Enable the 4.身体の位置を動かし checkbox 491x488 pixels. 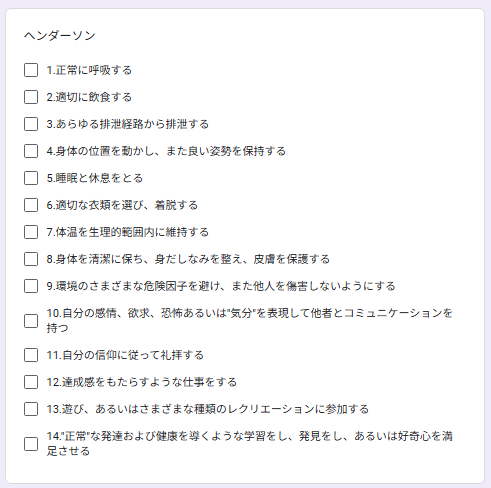[x=31, y=151]
